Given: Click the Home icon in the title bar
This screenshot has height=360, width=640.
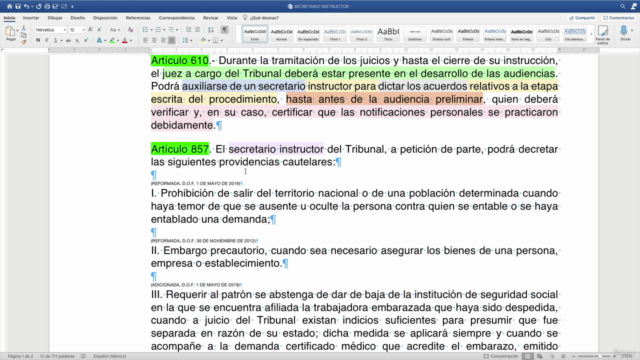Looking at the screenshot, I should [9, 7].
